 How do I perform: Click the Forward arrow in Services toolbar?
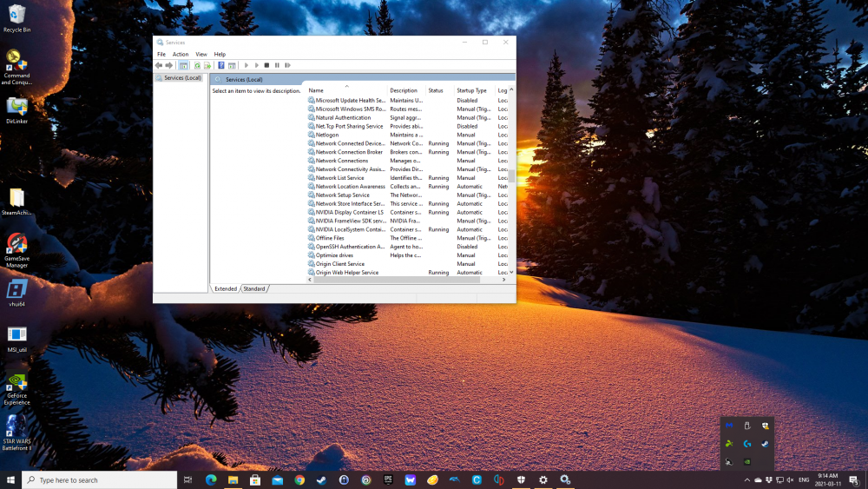tap(169, 65)
